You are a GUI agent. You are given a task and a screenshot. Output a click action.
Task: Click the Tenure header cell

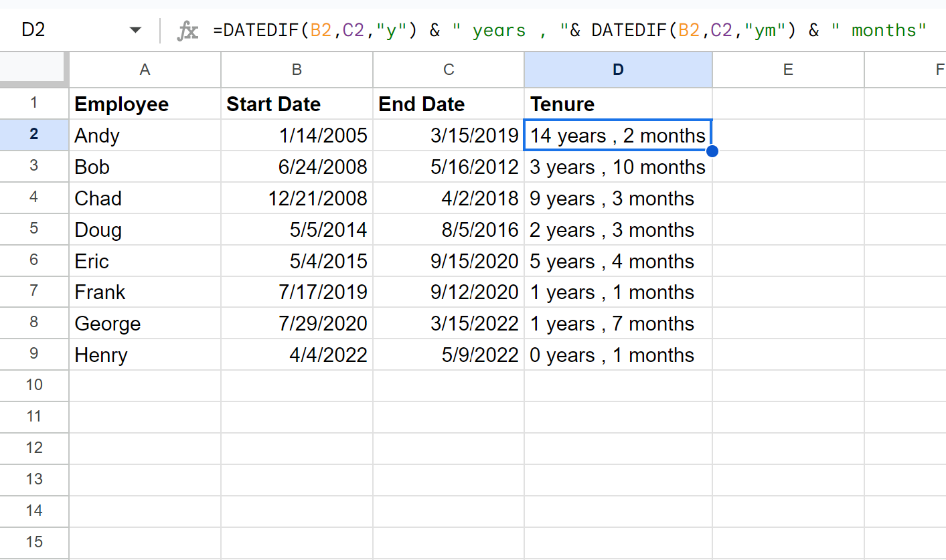click(x=617, y=104)
